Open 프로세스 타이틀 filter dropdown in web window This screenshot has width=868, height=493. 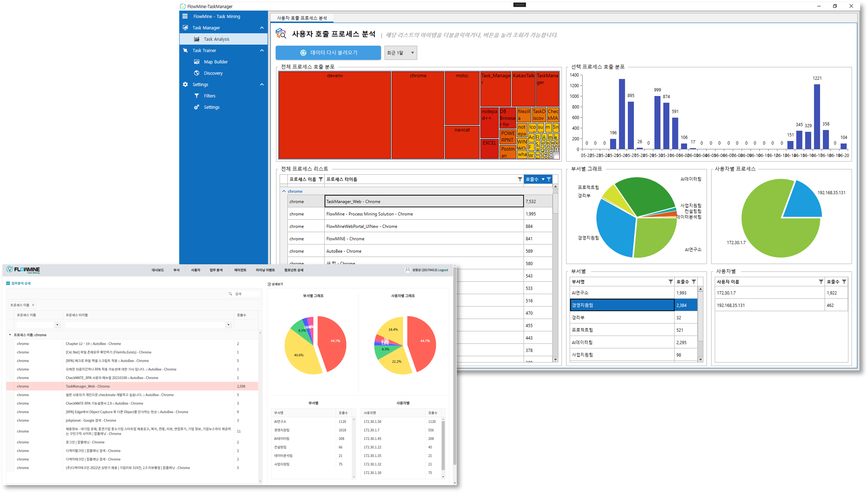click(228, 325)
